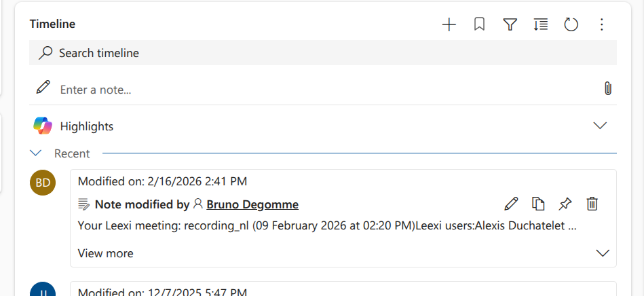Refresh the timeline

tap(571, 24)
